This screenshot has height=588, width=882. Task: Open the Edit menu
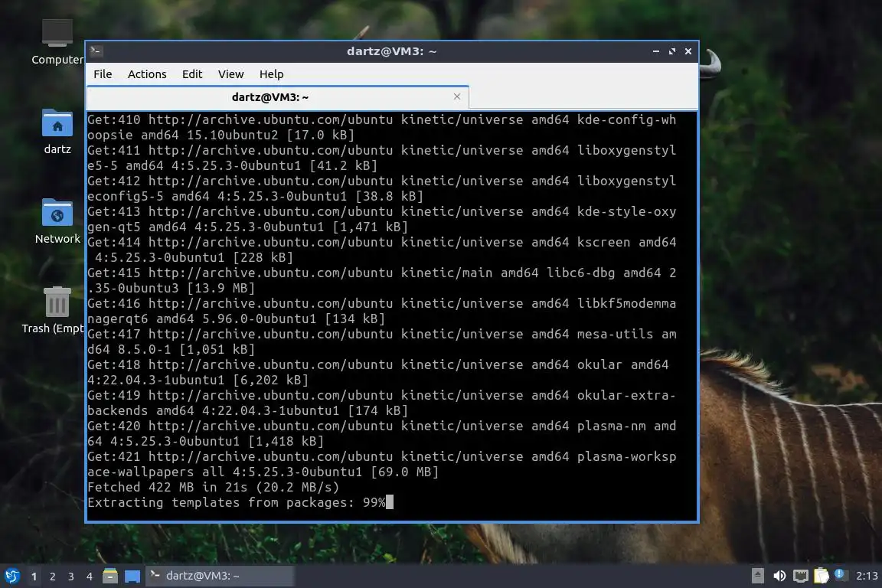click(192, 74)
